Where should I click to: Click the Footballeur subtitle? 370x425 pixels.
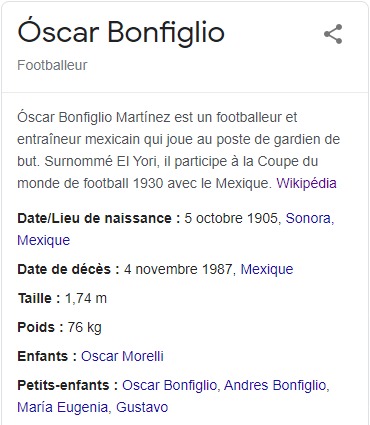point(52,65)
